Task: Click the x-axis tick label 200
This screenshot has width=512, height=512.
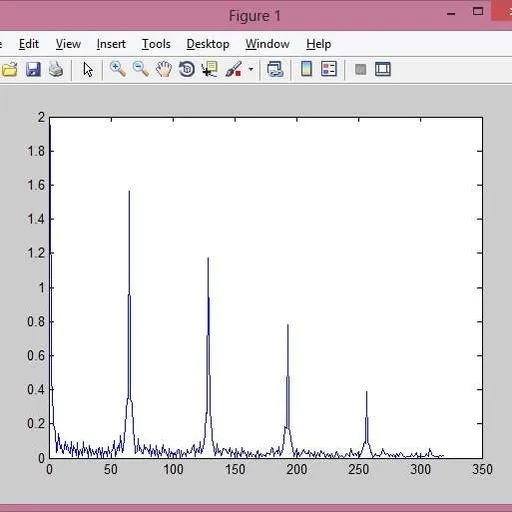Action: coord(297,469)
